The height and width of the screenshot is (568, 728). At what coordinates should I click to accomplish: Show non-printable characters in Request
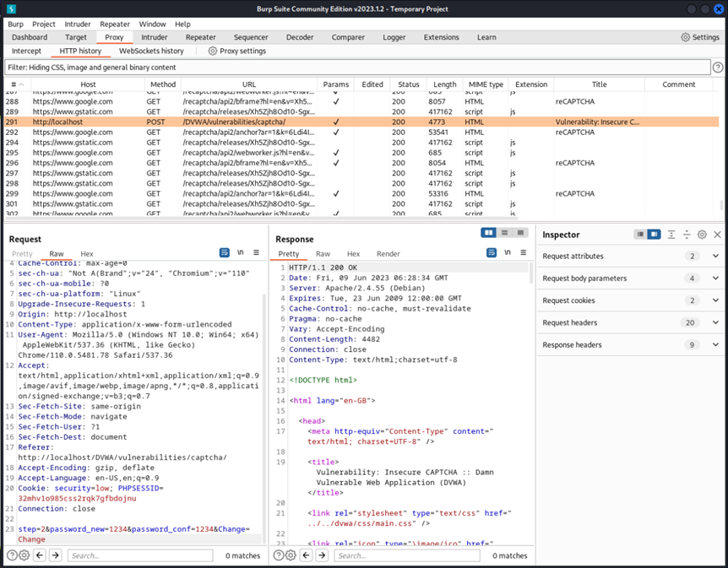point(241,252)
